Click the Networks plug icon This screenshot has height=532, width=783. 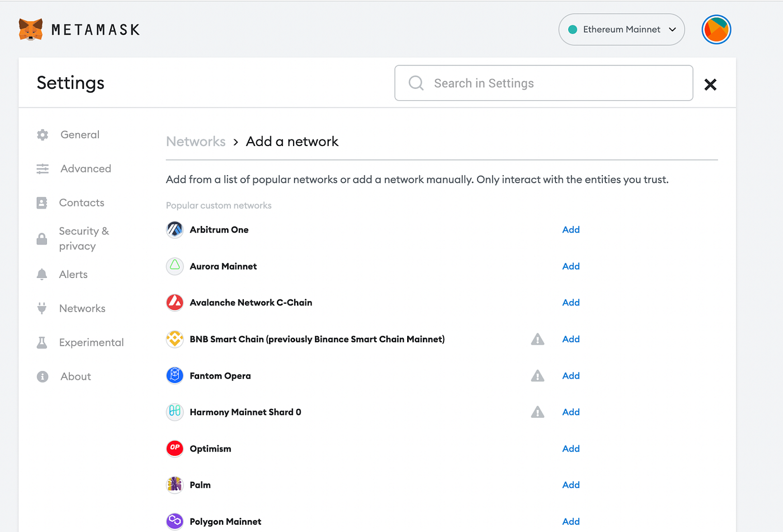click(x=42, y=308)
